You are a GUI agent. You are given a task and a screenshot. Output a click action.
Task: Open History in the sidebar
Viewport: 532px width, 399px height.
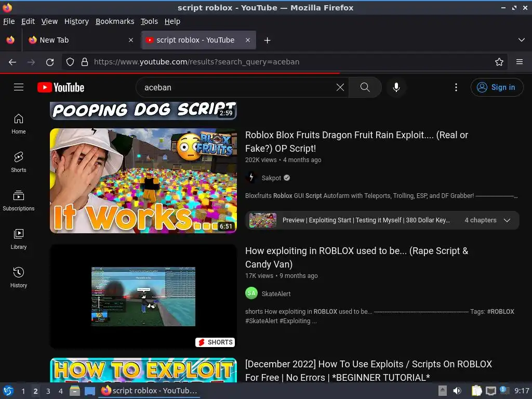point(19,277)
